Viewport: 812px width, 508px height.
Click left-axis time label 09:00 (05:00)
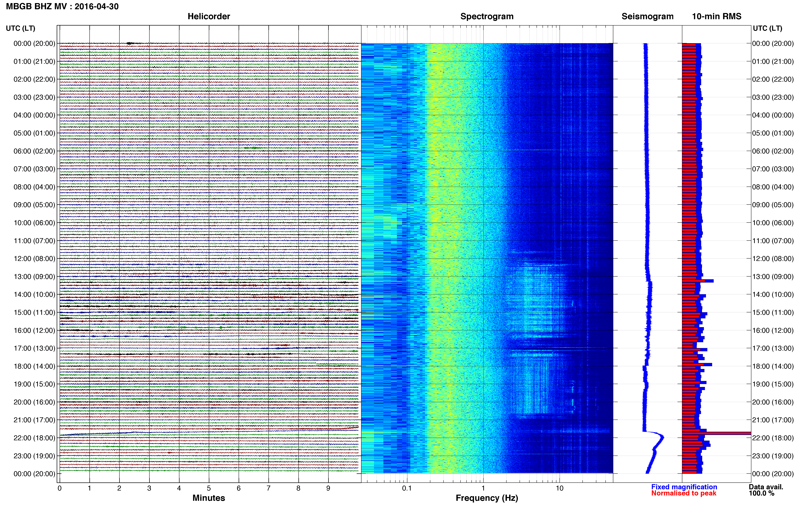[34, 205]
